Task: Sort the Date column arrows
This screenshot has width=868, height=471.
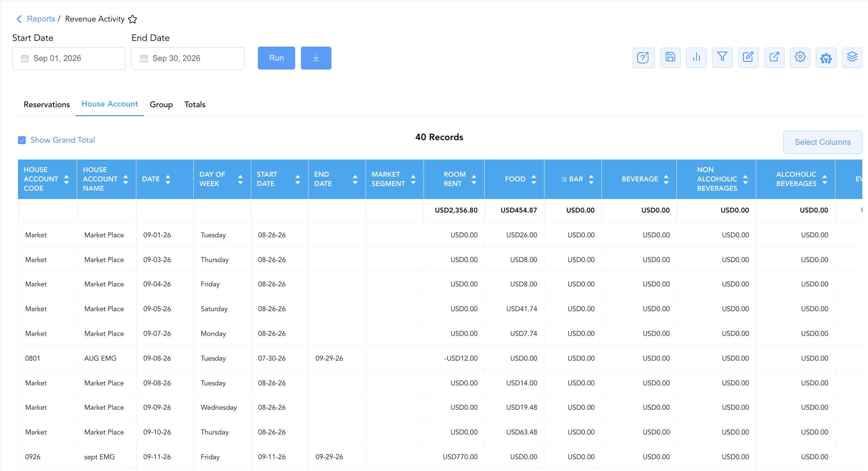Action: 168,179
